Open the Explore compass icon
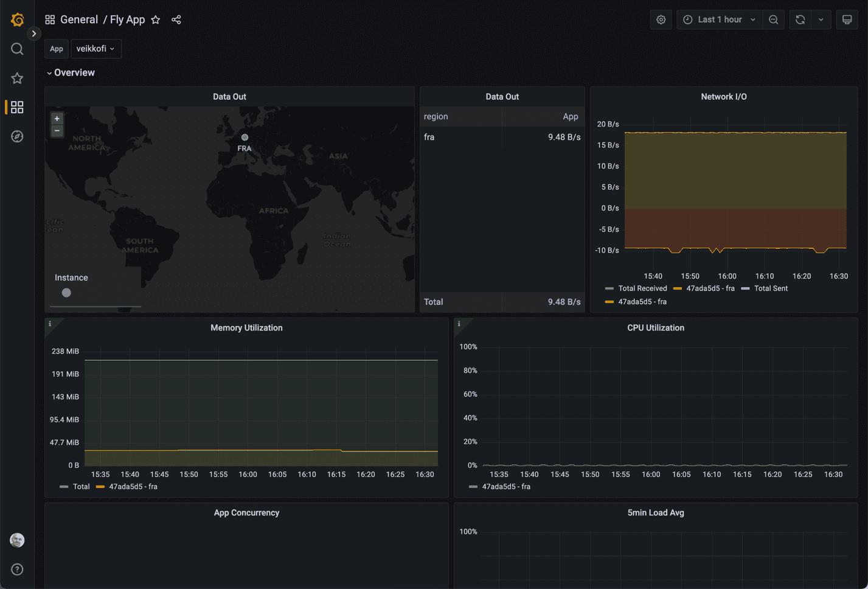 point(17,136)
